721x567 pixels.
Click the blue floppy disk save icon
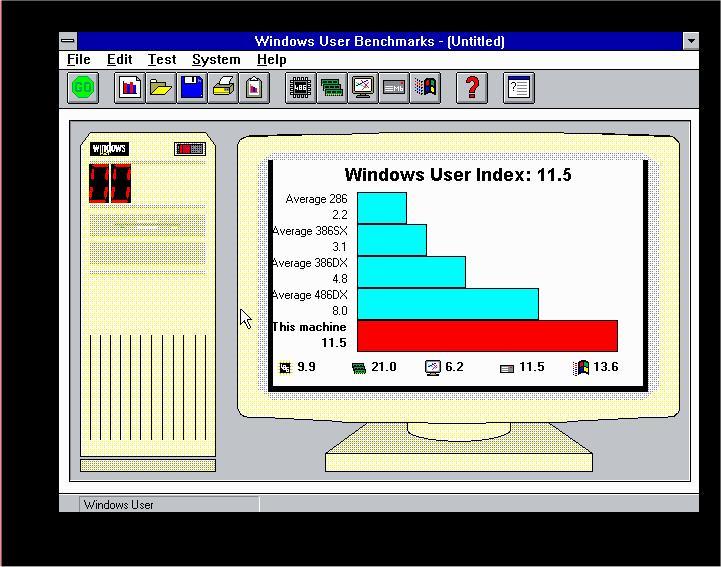point(192,87)
